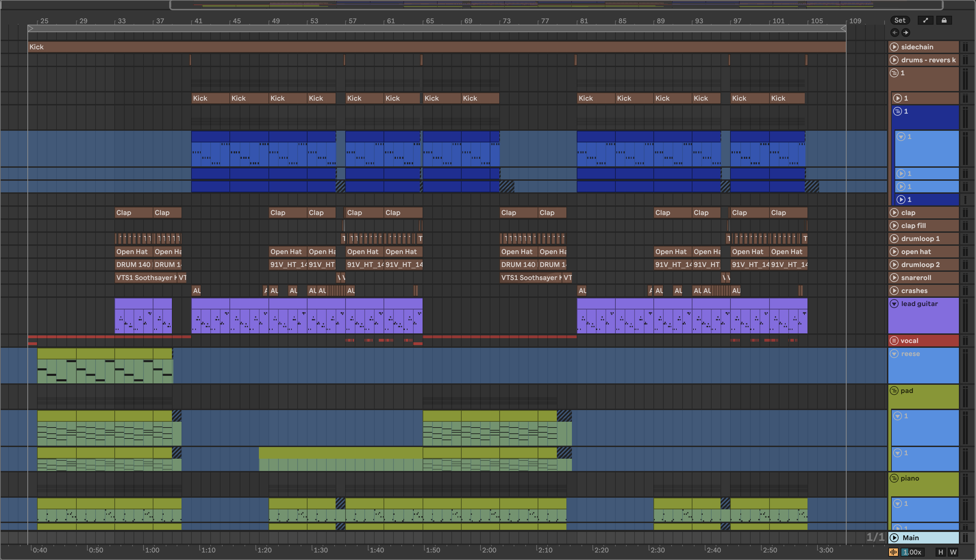This screenshot has width=976, height=560.
Task: Collapse the vocal group track
Action: (894, 341)
